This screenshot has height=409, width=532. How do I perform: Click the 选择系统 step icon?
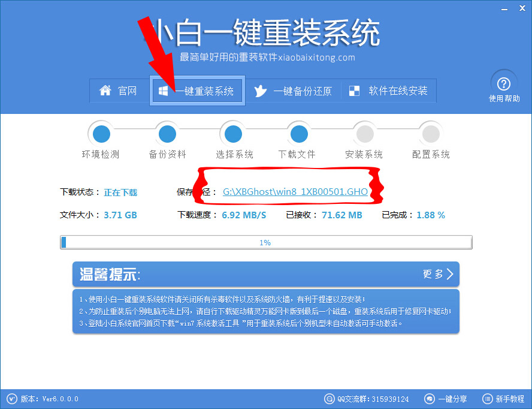click(x=232, y=134)
